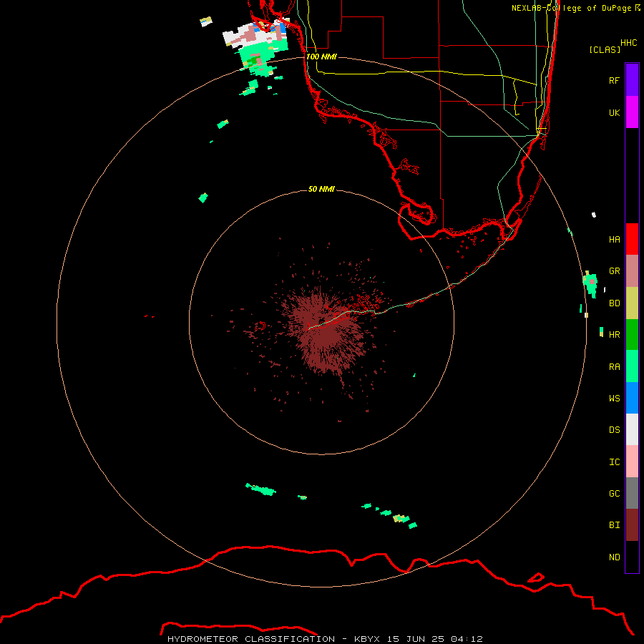Click the IC legend label
Image resolution: width=644 pixels, height=644 pixels.
[614, 462]
